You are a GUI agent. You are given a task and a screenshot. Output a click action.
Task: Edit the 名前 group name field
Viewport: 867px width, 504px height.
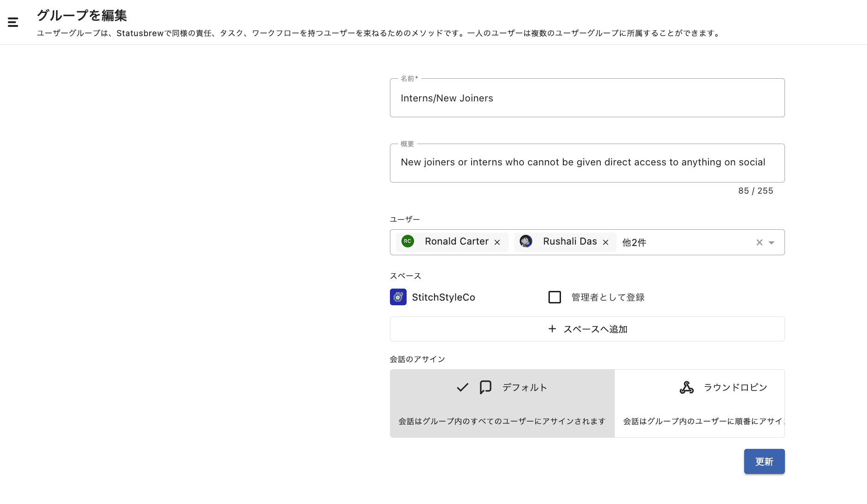pyautogui.click(x=587, y=98)
